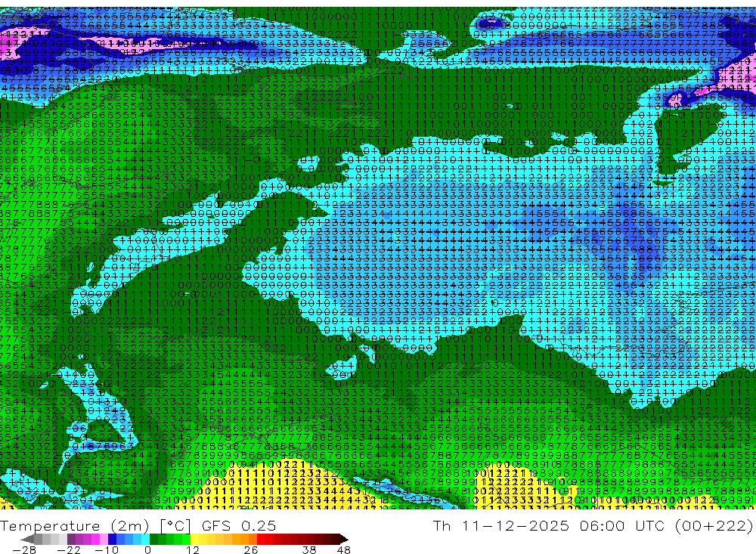
Task: Click the "12" legend value
Action: [193, 549]
